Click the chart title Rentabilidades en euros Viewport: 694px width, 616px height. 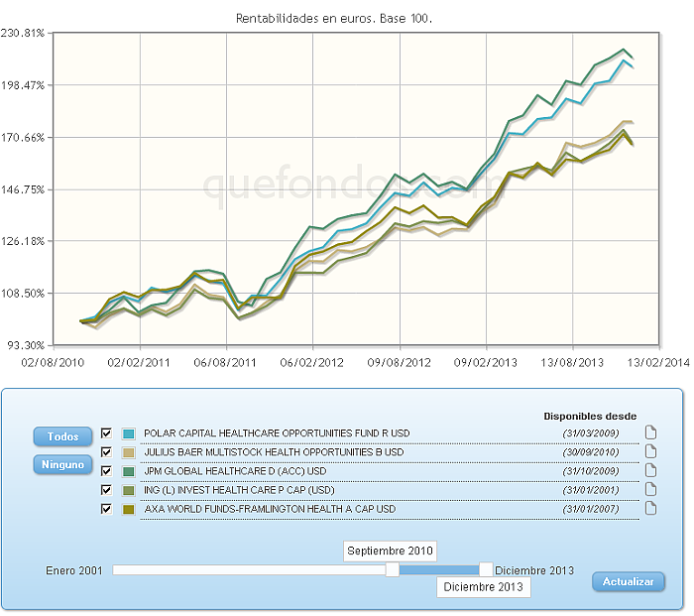(334, 19)
